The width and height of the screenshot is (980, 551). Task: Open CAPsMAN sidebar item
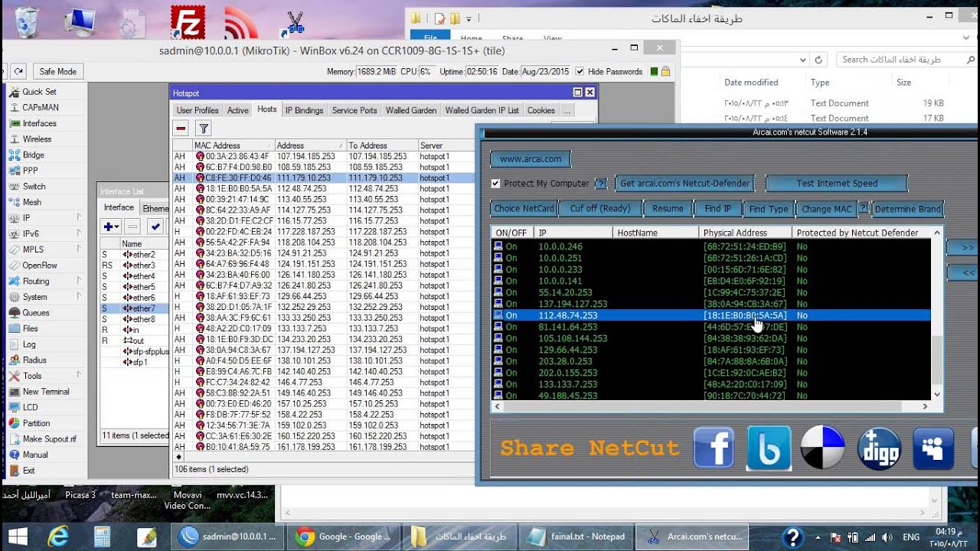(40, 107)
